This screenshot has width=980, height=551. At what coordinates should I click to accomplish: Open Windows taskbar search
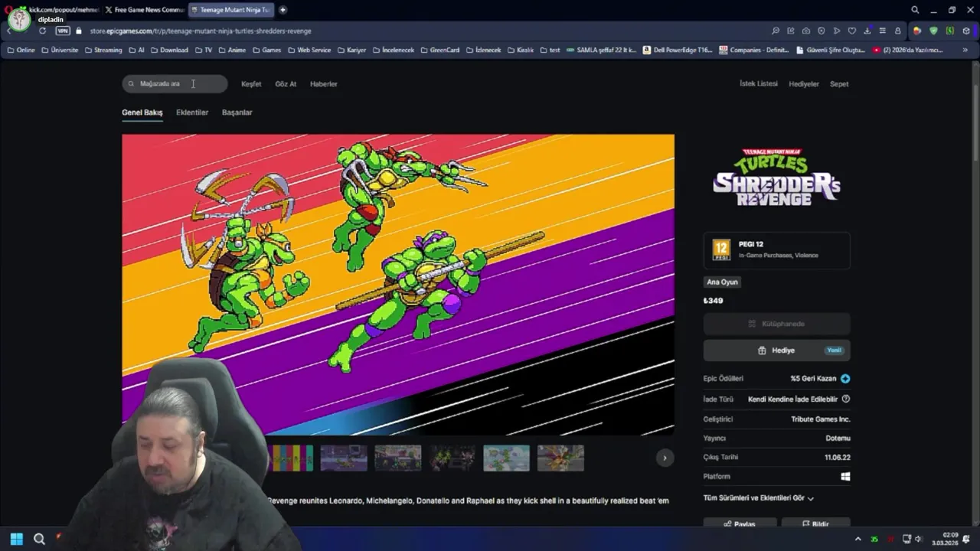pyautogui.click(x=39, y=539)
